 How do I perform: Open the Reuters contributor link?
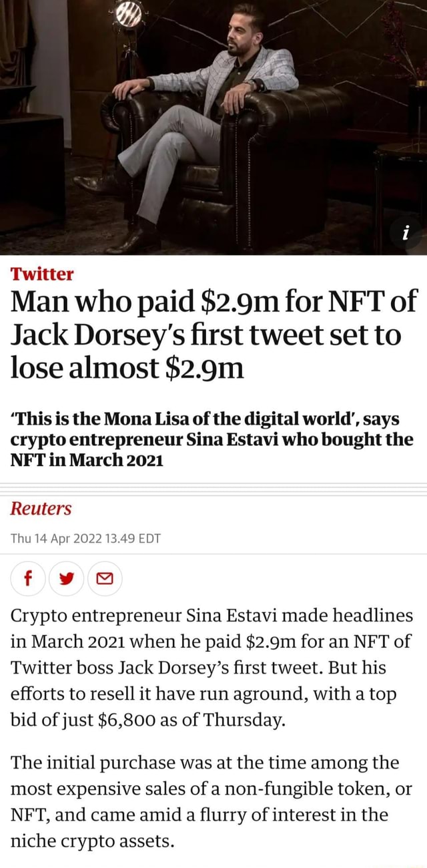click(41, 509)
